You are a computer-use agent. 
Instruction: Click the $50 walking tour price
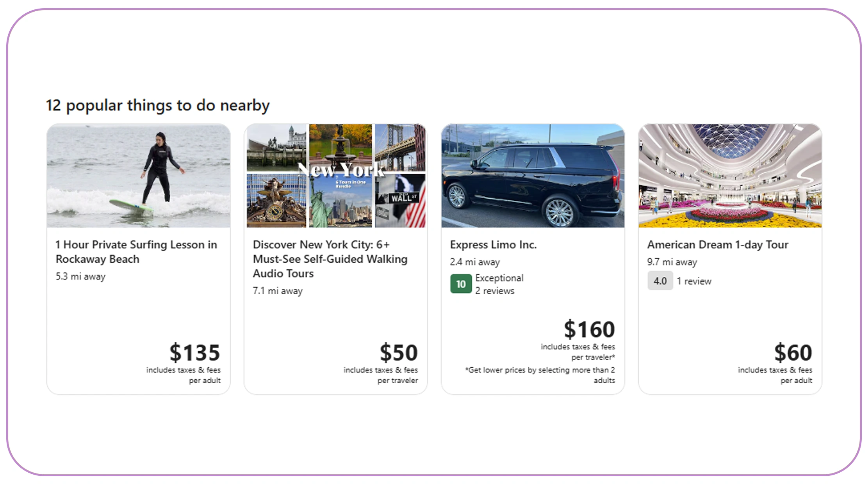tap(399, 352)
